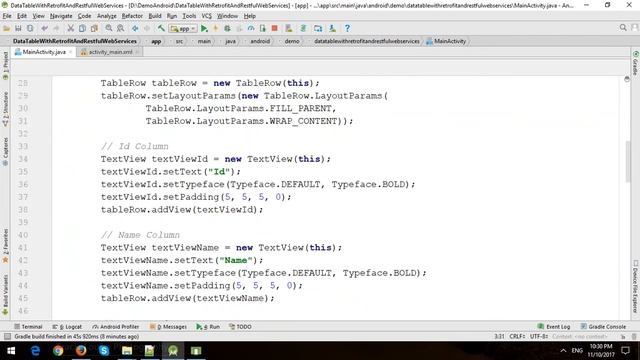
Task: Click the Find magnifier icon
Action: tap(109, 29)
